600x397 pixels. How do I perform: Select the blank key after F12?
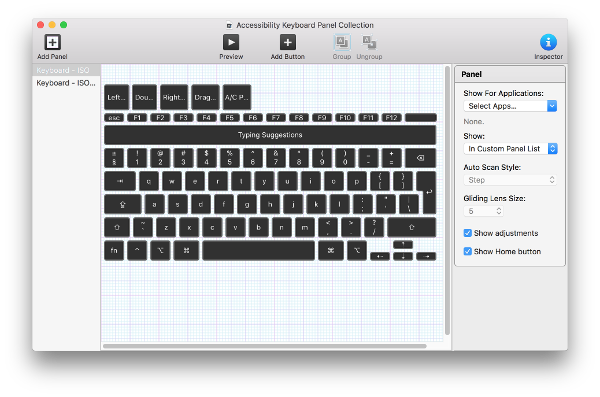click(x=421, y=118)
